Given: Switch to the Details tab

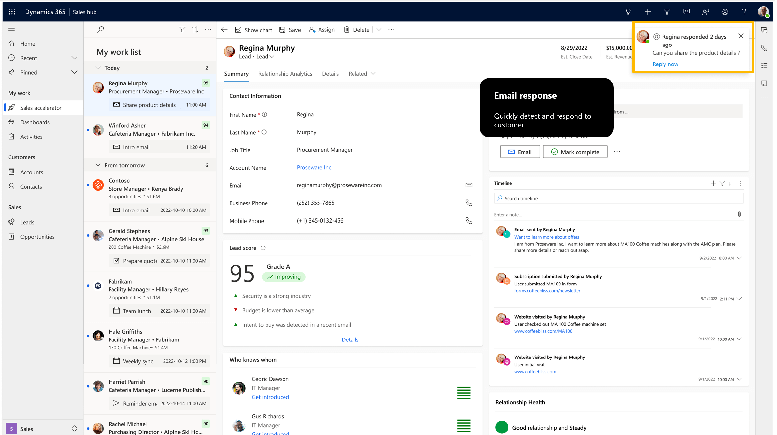Looking at the screenshot, I should coord(330,74).
